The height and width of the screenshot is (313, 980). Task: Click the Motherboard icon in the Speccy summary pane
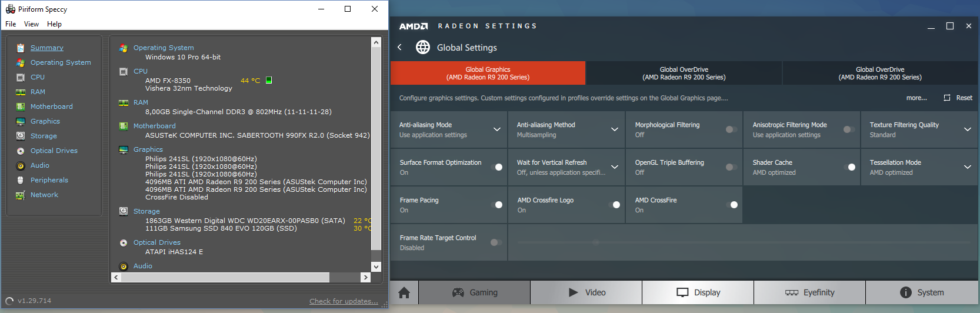124,126
